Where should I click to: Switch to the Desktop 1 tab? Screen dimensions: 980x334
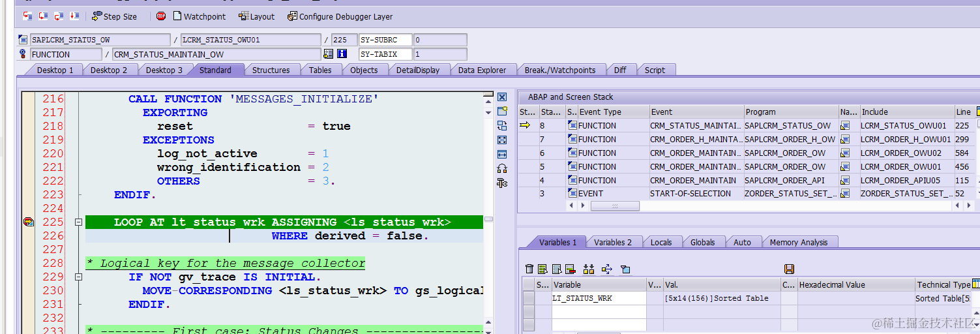(55, 70)
